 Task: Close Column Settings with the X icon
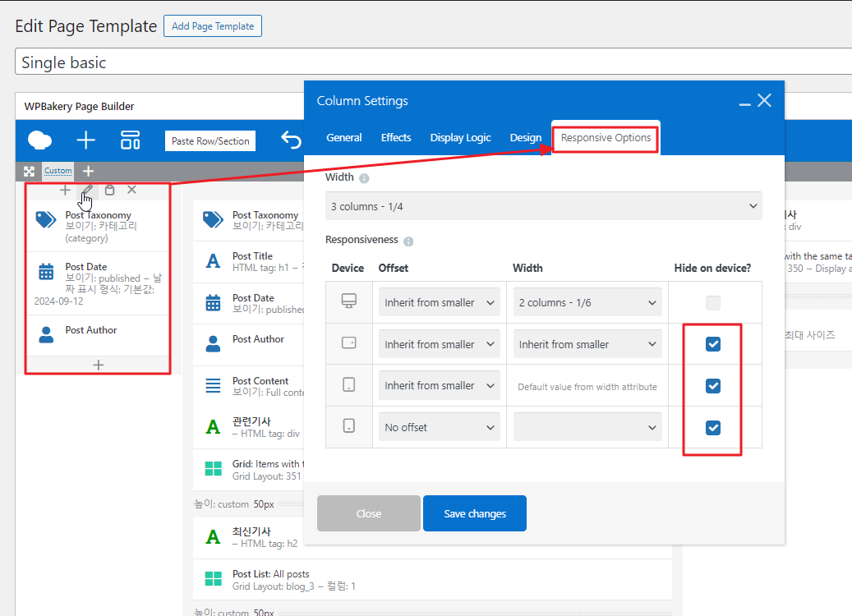coord(765,100)
